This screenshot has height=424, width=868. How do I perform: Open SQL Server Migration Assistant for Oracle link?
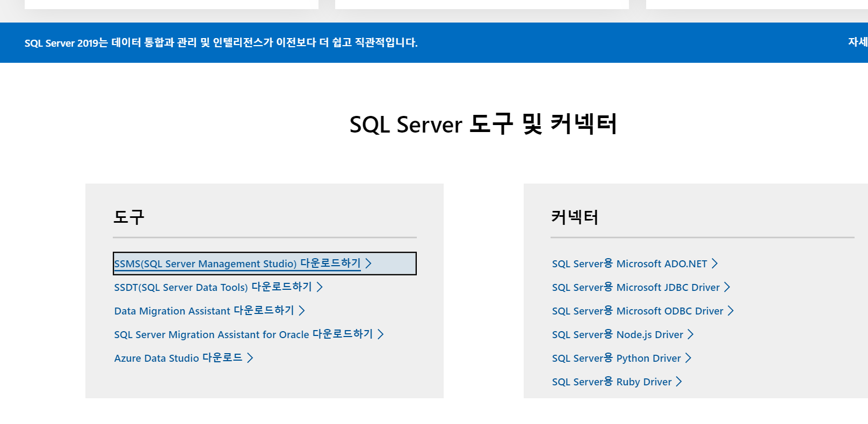coord(249,334)
